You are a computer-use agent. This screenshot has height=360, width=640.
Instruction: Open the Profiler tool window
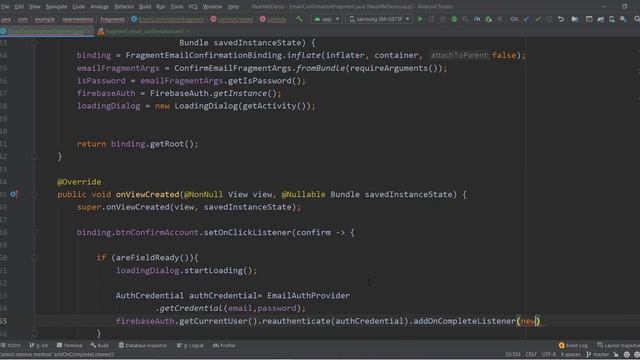coord(224,345)
